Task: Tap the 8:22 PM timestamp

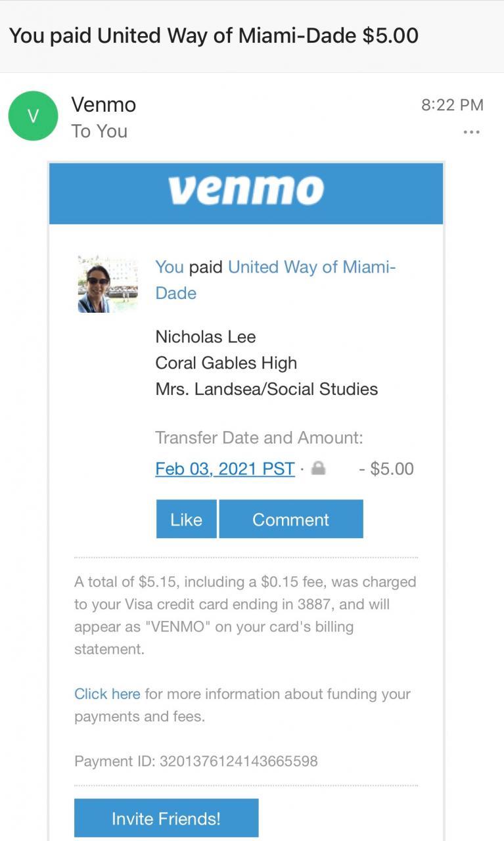Action: tap(452, 105)
